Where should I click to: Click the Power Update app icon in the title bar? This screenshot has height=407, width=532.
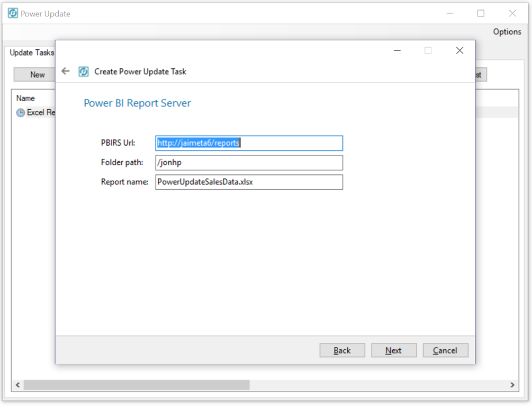click(x=13, y=13)
